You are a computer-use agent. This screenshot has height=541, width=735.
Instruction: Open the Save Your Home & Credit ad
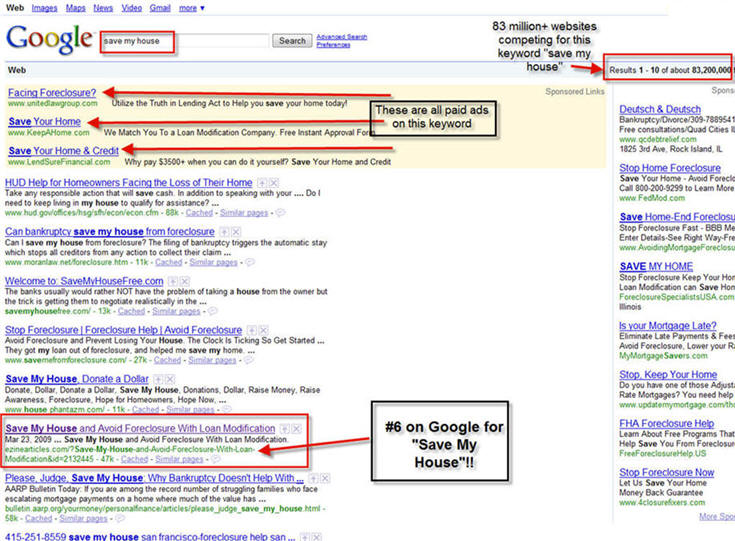click(x=63, y=151)
